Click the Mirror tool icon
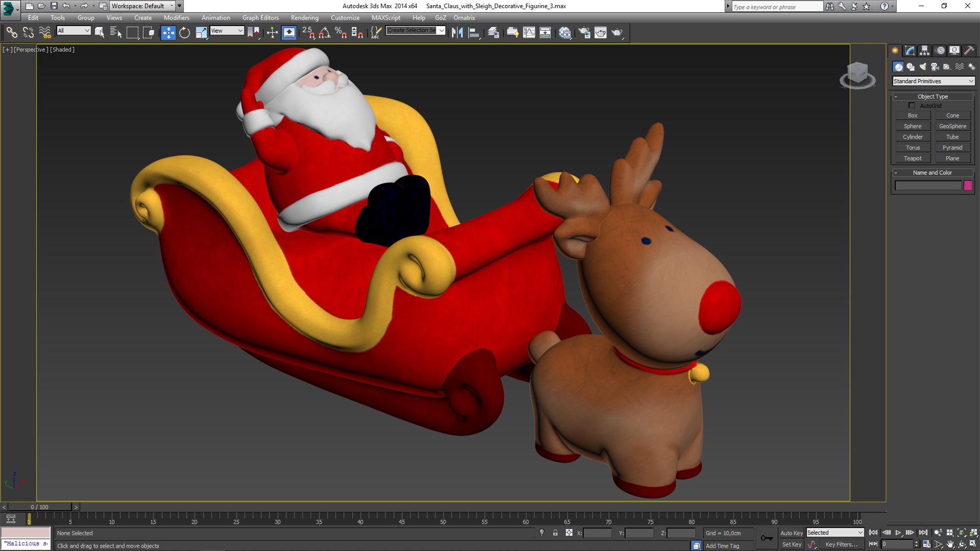This screenshot has height=551, width=980. 457,33
